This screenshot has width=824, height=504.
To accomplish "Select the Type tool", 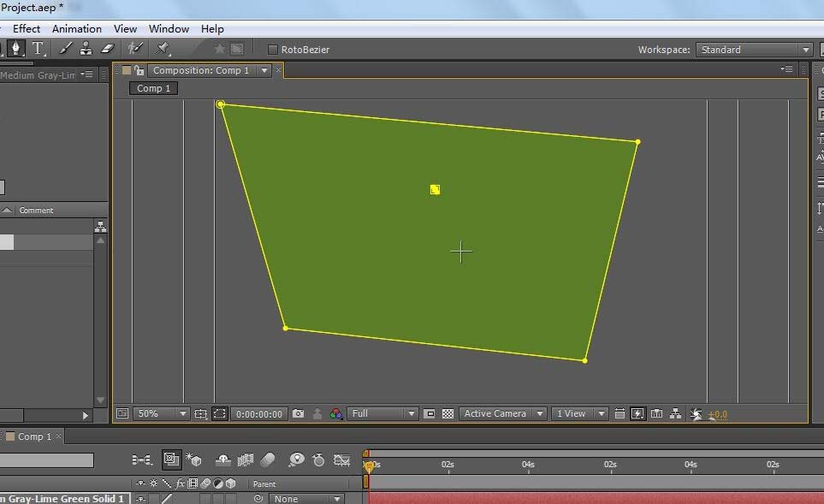I will pos(38,49).
